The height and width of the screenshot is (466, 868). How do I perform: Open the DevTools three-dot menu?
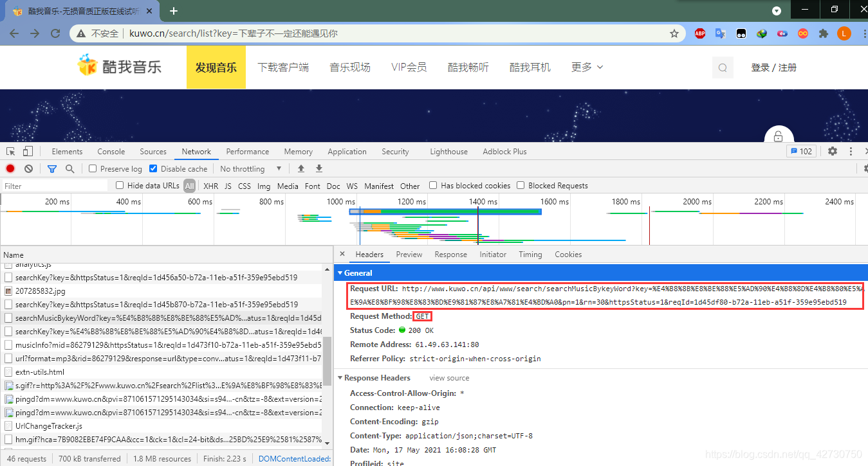click(x=851, y=152)
